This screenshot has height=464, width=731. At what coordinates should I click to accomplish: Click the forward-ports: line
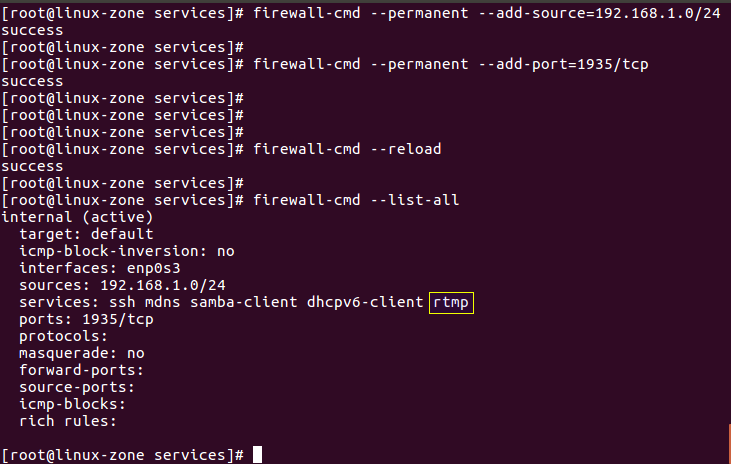tap(78, 370)
